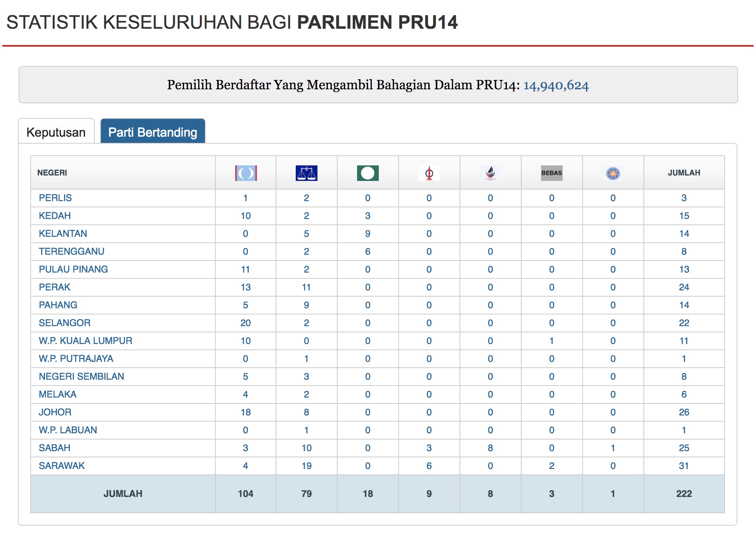This screenshot has height=542, width=756.
Task: Click grand total 222 in footer
Action: tap(684, 494)
